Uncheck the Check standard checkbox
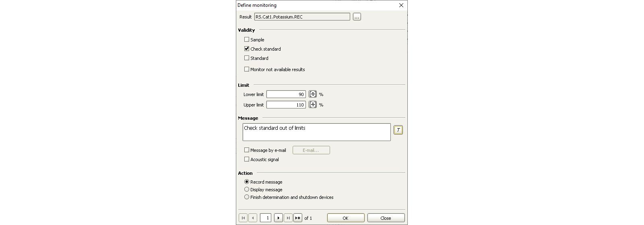This screenshot has height=225, width=644. [x=247, y=49]
